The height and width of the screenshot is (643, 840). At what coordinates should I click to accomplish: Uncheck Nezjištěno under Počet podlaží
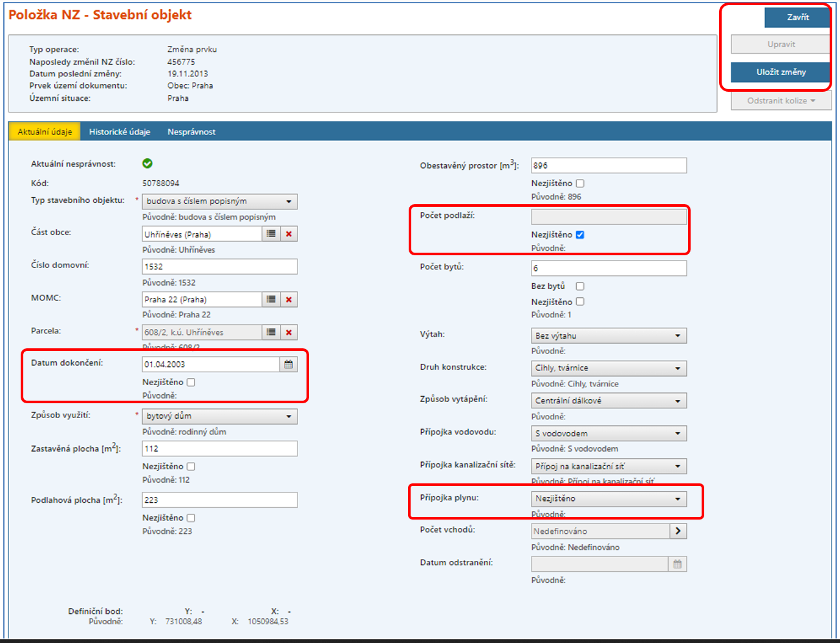(x=580, y=235)
